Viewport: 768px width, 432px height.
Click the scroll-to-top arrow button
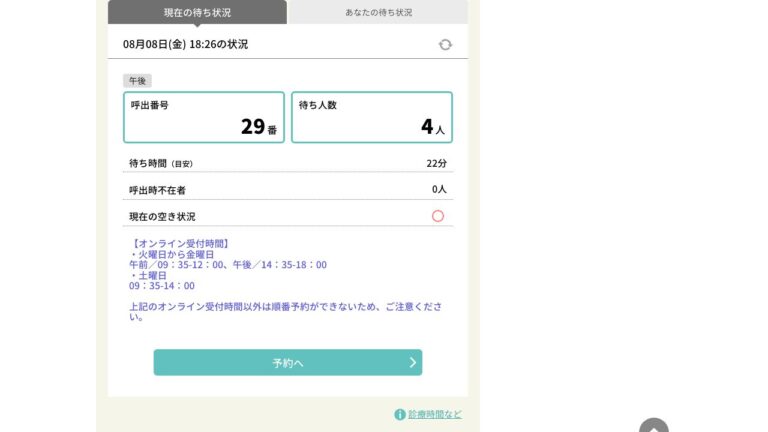[x=653, y=427]
